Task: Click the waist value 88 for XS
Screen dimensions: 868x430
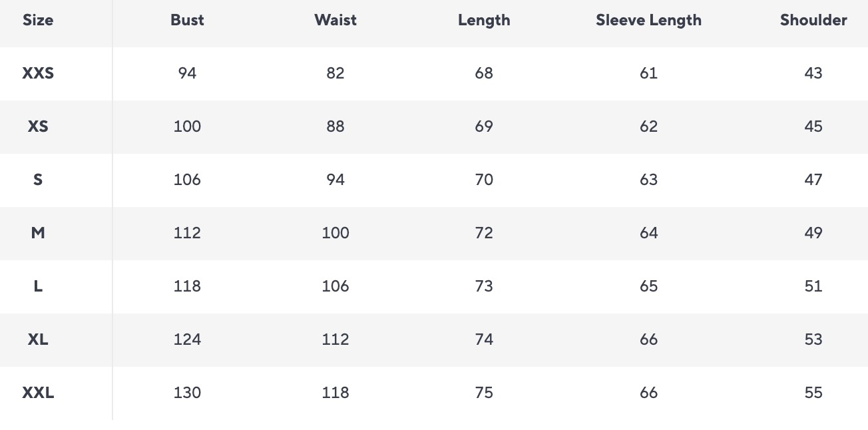Action: pyautogui.click(x=335, y=126)
